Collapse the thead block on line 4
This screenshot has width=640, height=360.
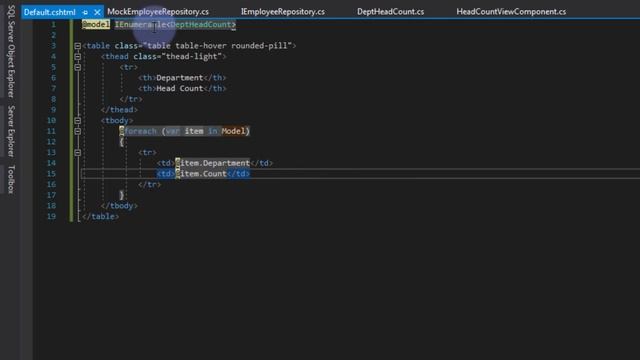click(x=78, y=57)
